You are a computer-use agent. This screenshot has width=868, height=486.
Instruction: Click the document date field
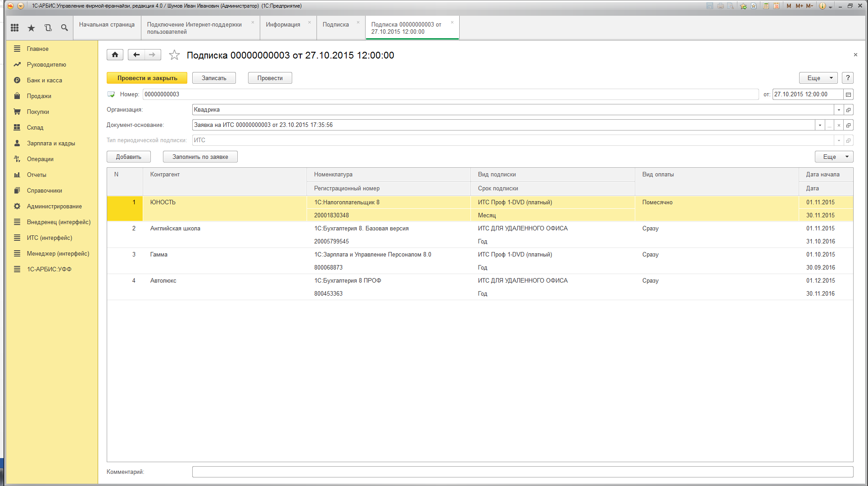pos(807,94)
